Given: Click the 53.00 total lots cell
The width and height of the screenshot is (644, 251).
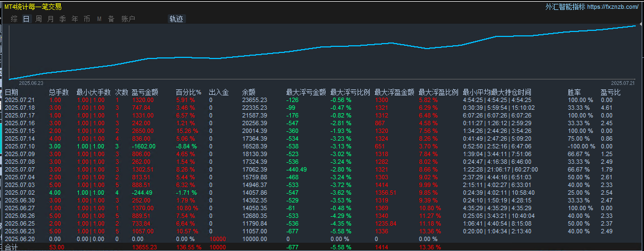Looking at the screenshot, I should [57, 247].
